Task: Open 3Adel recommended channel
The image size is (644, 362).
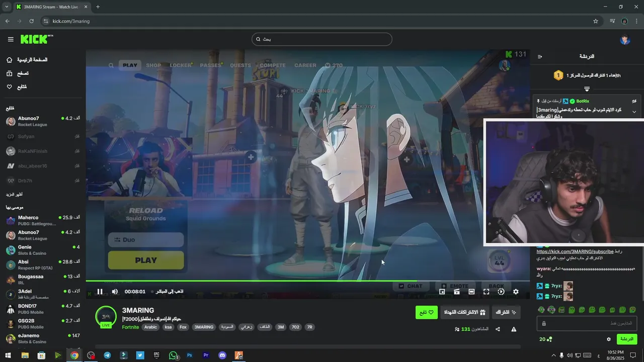Action: tap(43, 294)
